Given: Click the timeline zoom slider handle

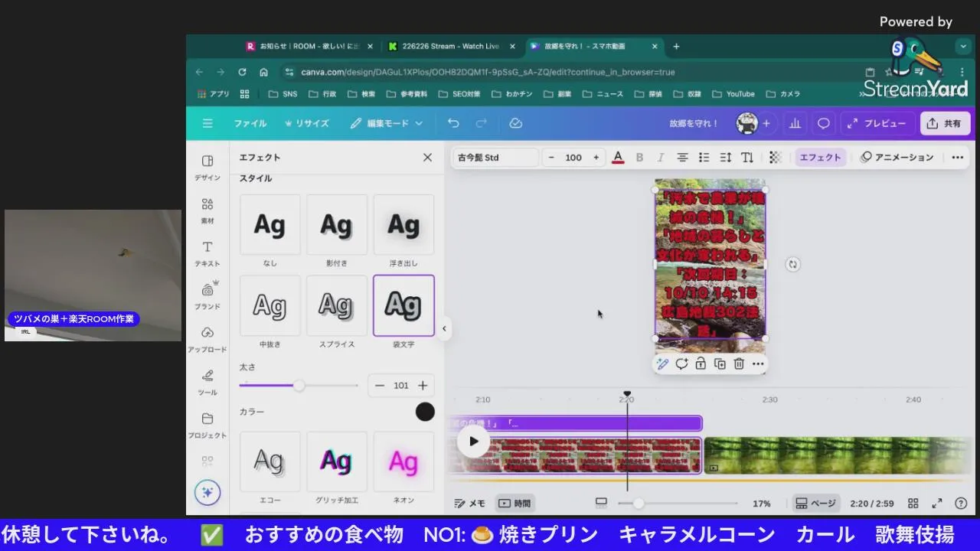Looking at the screenshot, I should 639,504.
